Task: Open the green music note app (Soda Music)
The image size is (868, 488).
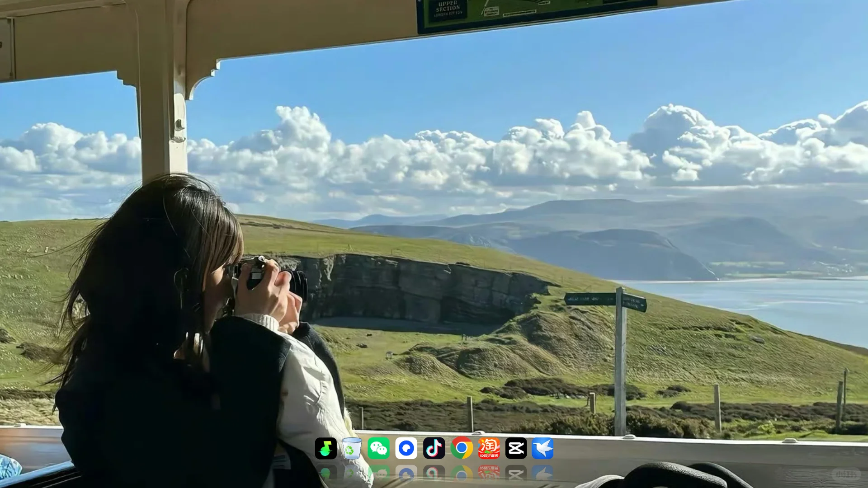Action: pos(325,448)
